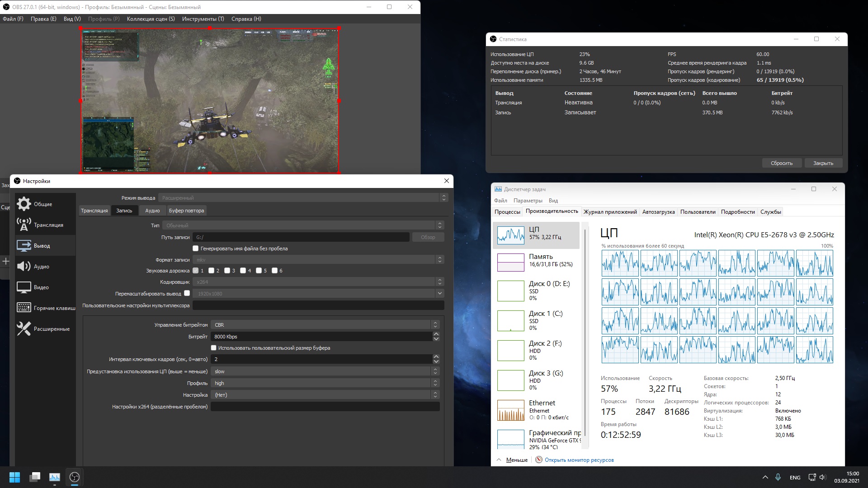
Task: Click Task Manager icon in taskbar
Action: [x=55, y=477]
